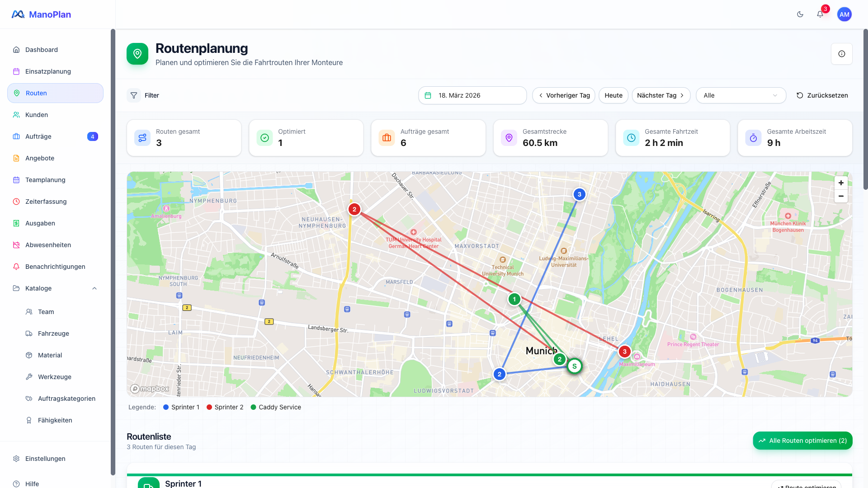Screen dimensions: 868x488
Task: Zoom out on the map
Action: [x=841, y=196]
